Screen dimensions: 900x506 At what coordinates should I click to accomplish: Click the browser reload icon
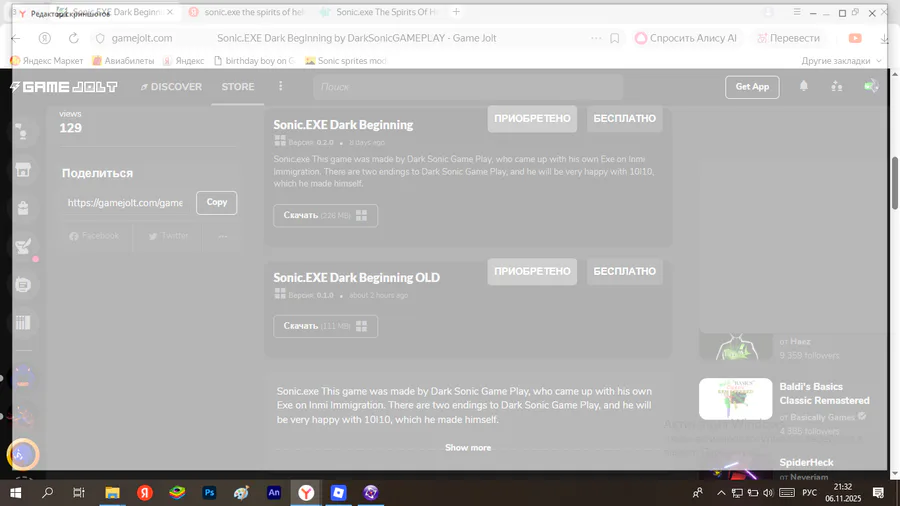tap(73, 38)
